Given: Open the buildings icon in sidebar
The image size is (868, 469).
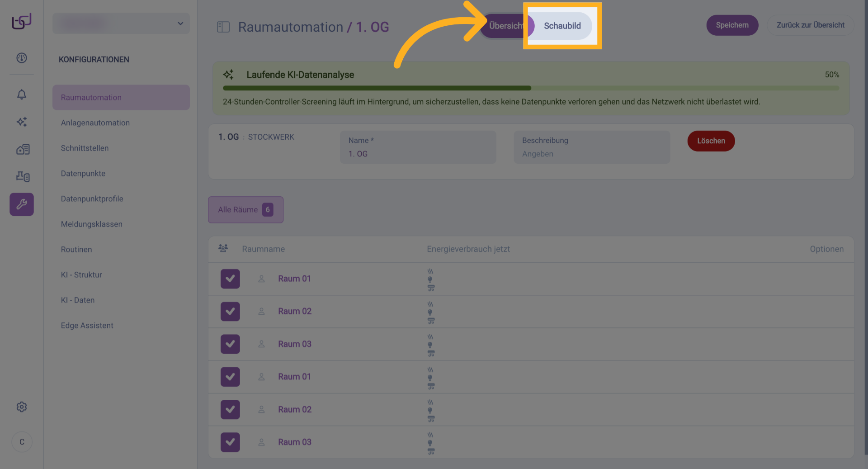Looking at the screenshot, I should 23,149.
